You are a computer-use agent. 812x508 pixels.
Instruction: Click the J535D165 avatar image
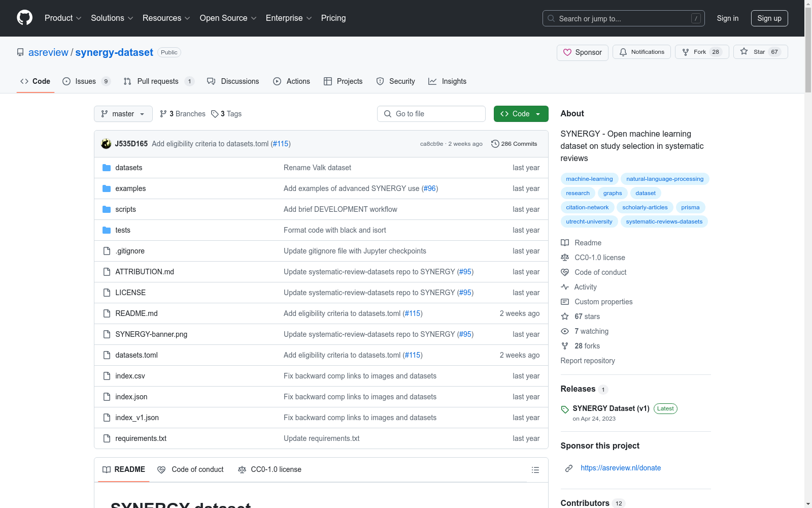106,144
